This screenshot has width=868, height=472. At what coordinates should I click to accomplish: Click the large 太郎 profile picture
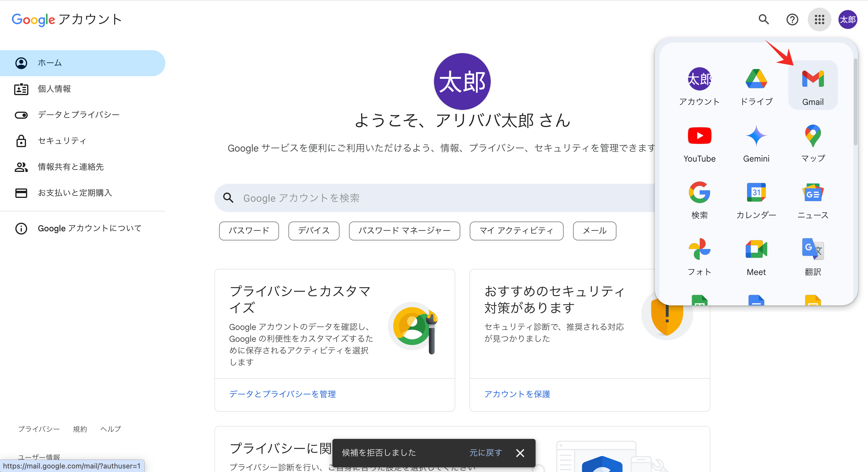coord(462,82)
